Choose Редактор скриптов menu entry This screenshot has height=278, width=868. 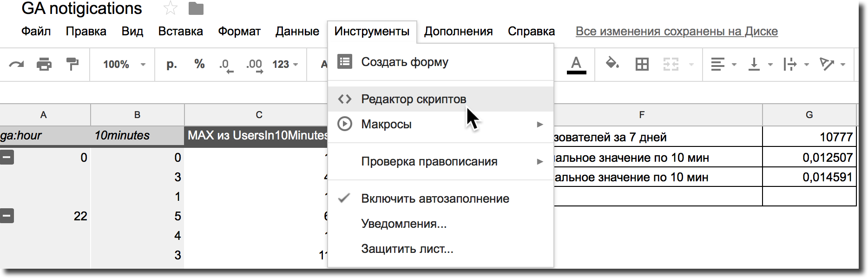coord(441,99)
